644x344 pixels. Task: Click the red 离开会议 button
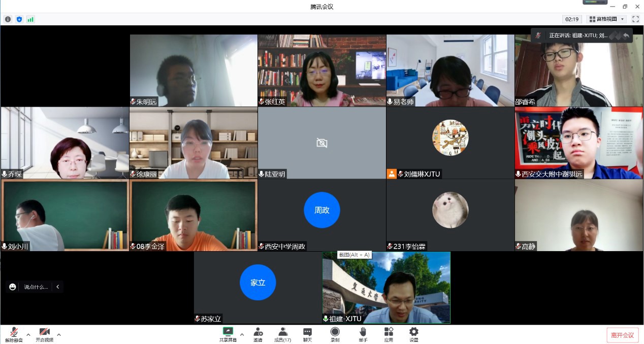(x=622, y=335)
